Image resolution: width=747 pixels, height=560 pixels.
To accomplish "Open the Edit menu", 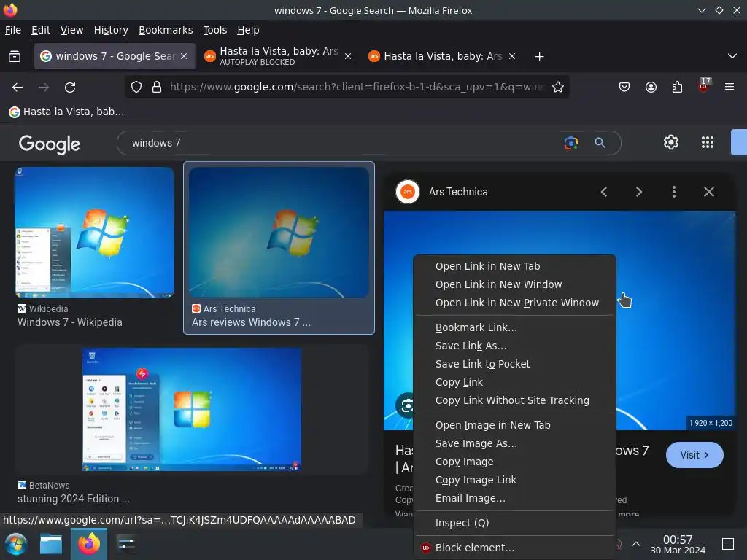I will click(41, 30).
